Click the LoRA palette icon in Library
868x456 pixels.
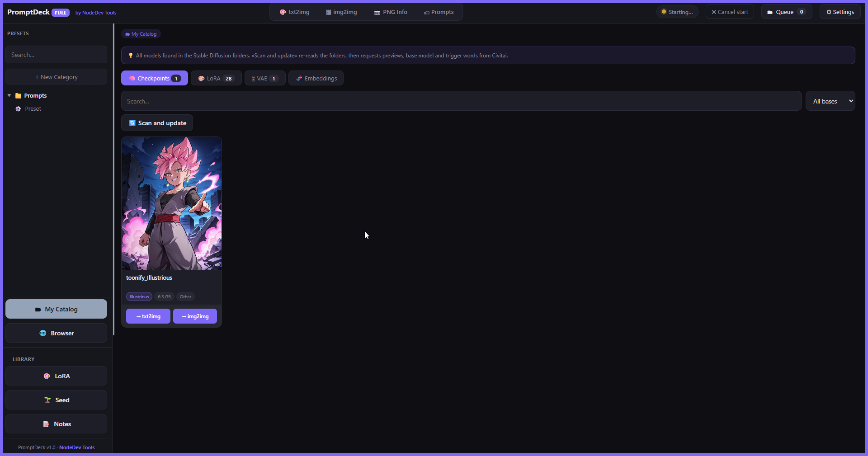[x=47, y=376]
